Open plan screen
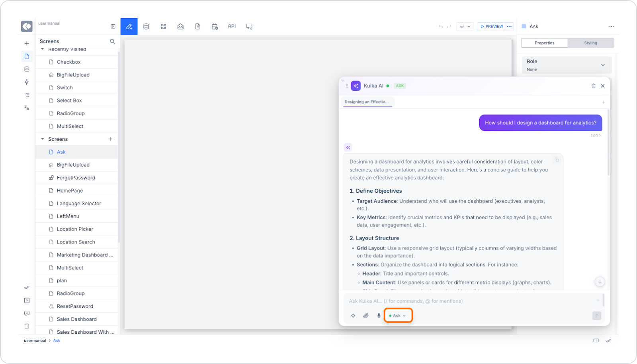The image size is (637, 364). click(x=76, y=280)
